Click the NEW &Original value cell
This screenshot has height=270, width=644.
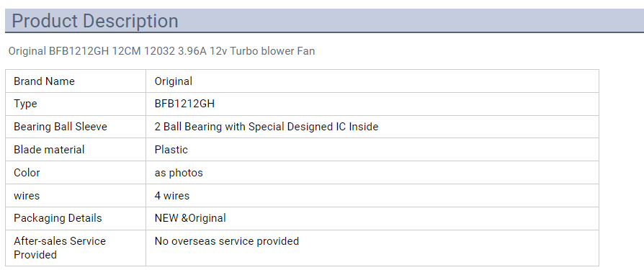coord(372,218)
